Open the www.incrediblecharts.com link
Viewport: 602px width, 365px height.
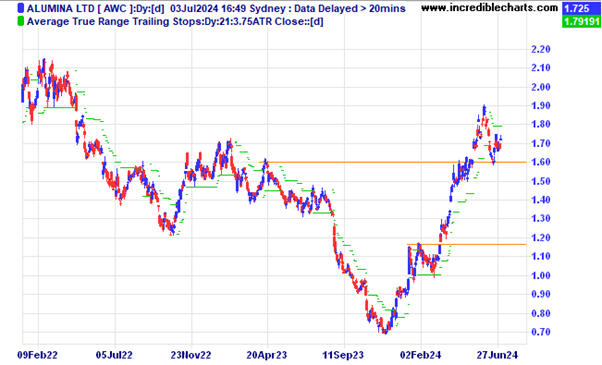[x=490, y=8]
